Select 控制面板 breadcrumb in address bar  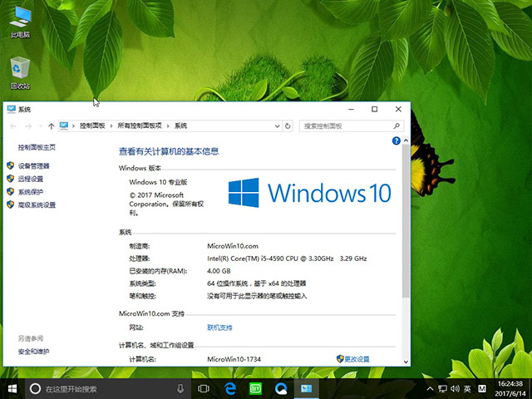pos(92,126)
